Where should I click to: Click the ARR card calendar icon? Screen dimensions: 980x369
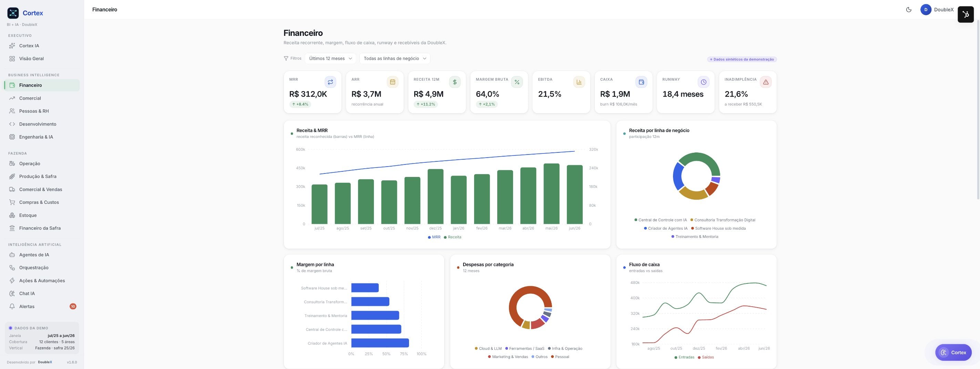tap(392, 82)
